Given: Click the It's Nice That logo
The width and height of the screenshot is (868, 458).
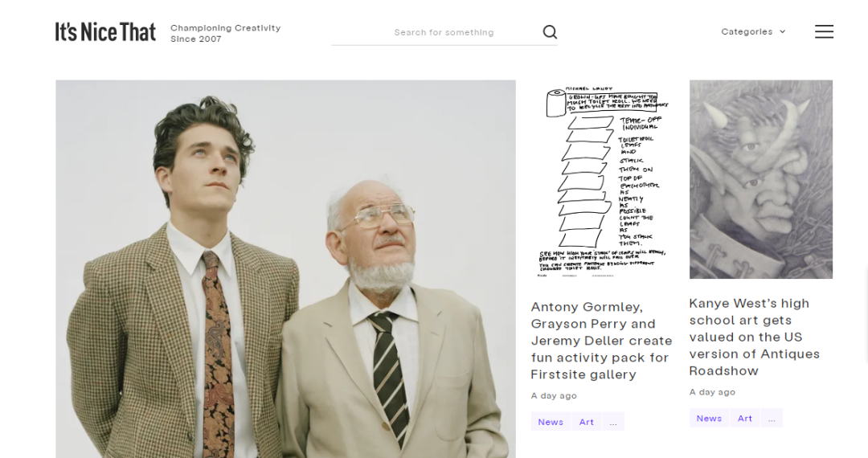Looking at the screenshot, I should [x=105, y=32].
